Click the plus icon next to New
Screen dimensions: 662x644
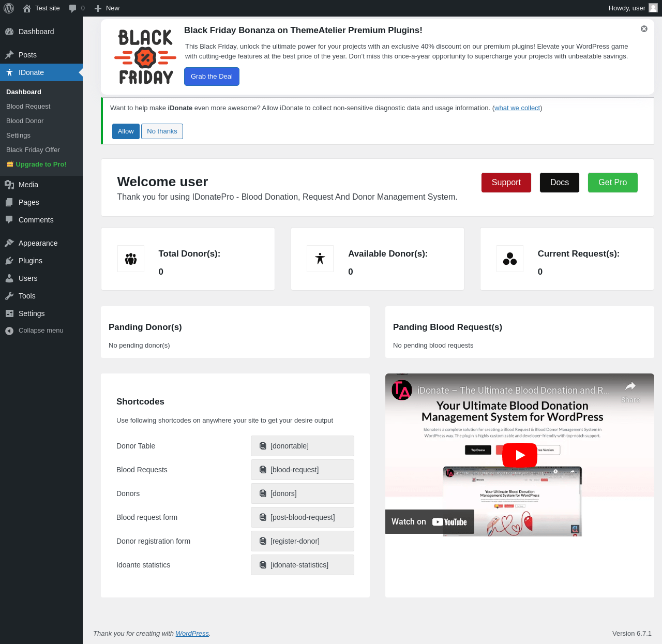pyautogui.click(x=98, y=8)
